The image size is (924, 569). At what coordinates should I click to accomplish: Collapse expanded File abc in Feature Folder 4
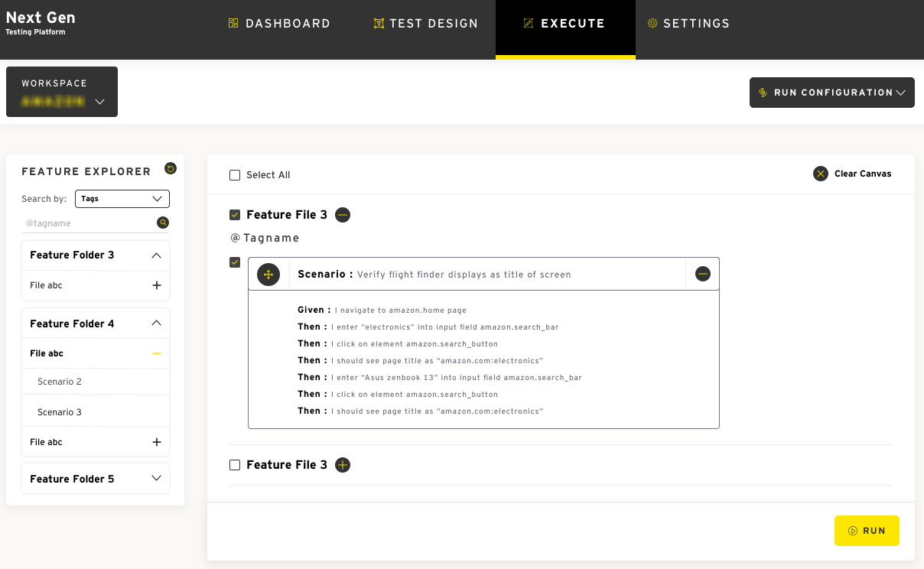(x=157, y=353)
